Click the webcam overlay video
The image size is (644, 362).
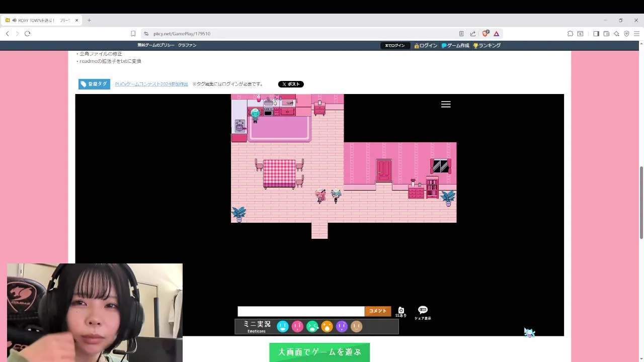[x=95, y=312]
